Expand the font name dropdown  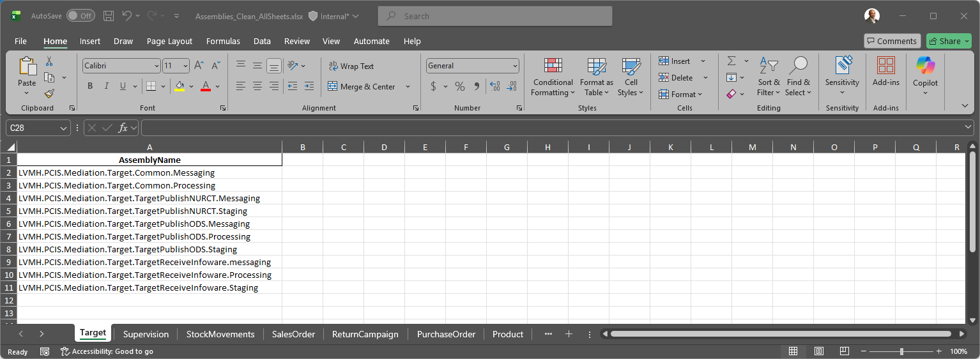tap(157, 66)
